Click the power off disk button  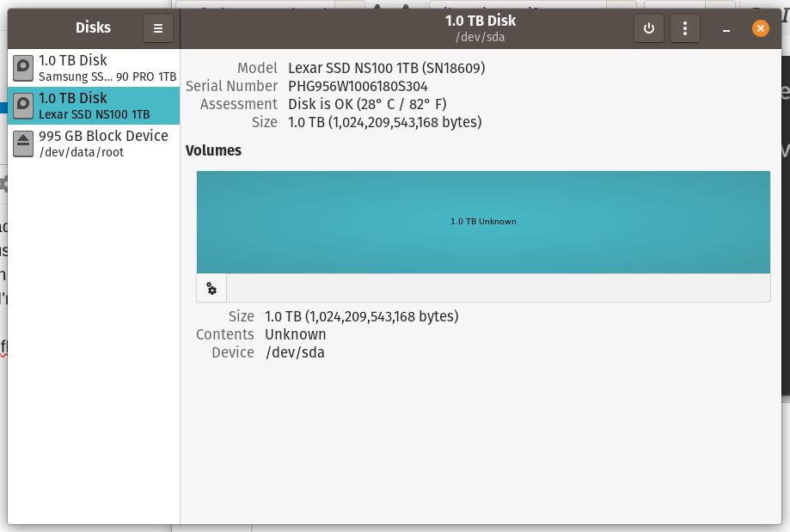tap(648, 28)
